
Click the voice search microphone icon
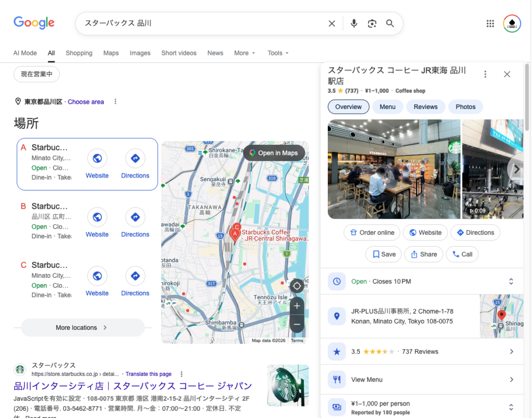pos(354,23)
